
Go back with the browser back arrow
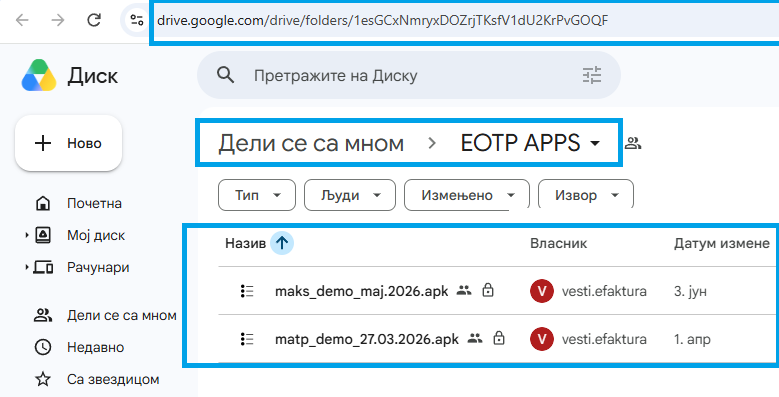pos(22,20)
